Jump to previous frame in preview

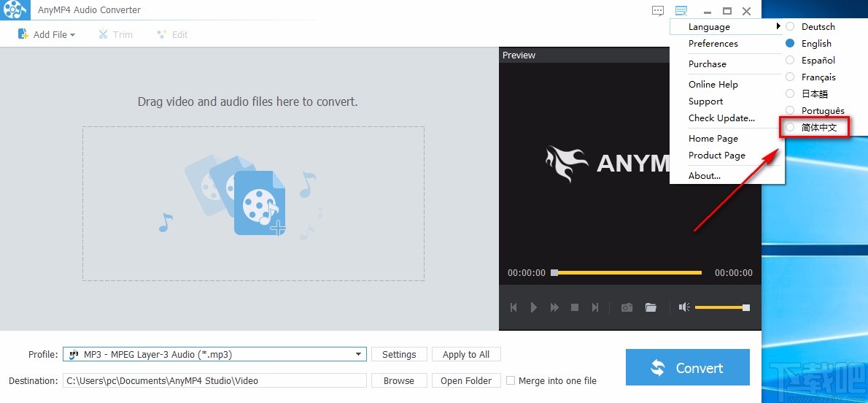[514, 307]
